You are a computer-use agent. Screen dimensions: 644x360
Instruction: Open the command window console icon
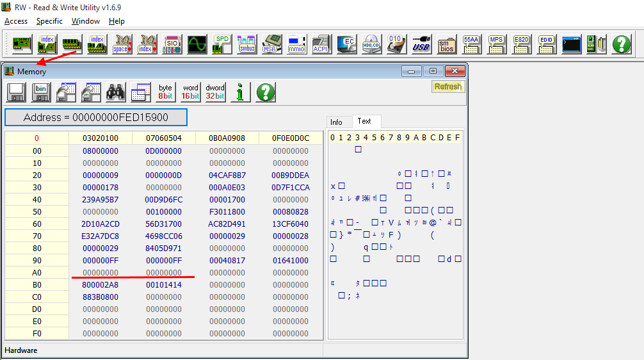pyautogui.click(x=571, y=44)
